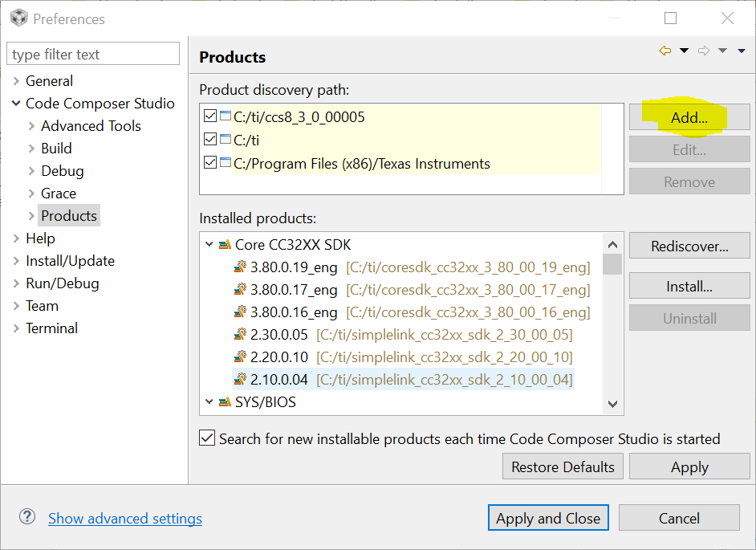Click the help question mark icon
The height and width of the screenshot is (550, 756).
click(27, 518)
